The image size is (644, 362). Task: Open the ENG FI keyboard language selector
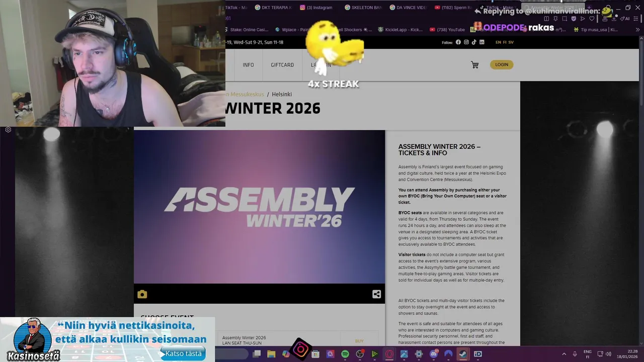[x=587, y=354]
